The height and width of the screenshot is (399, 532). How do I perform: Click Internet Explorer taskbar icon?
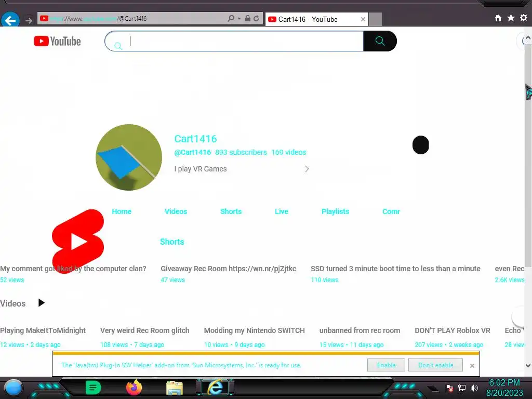[215, 388]
